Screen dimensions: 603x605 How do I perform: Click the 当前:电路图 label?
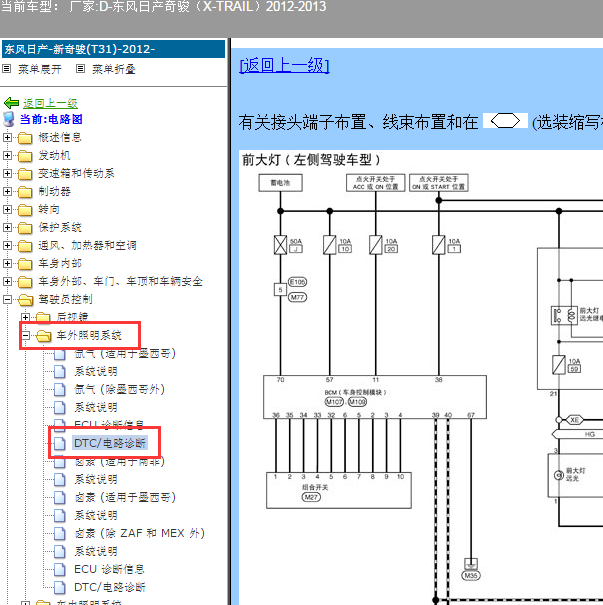[x=51, y=119]
